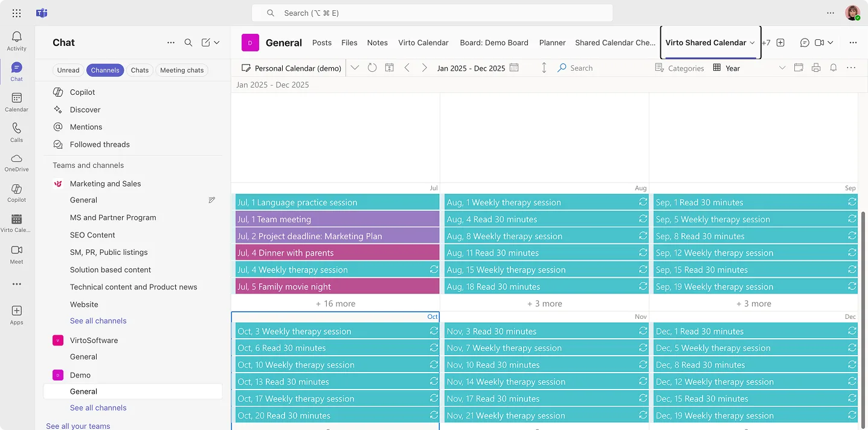
Task: Switch to the Posts tab
Action: pyautogui.click(x=322, y=42)
